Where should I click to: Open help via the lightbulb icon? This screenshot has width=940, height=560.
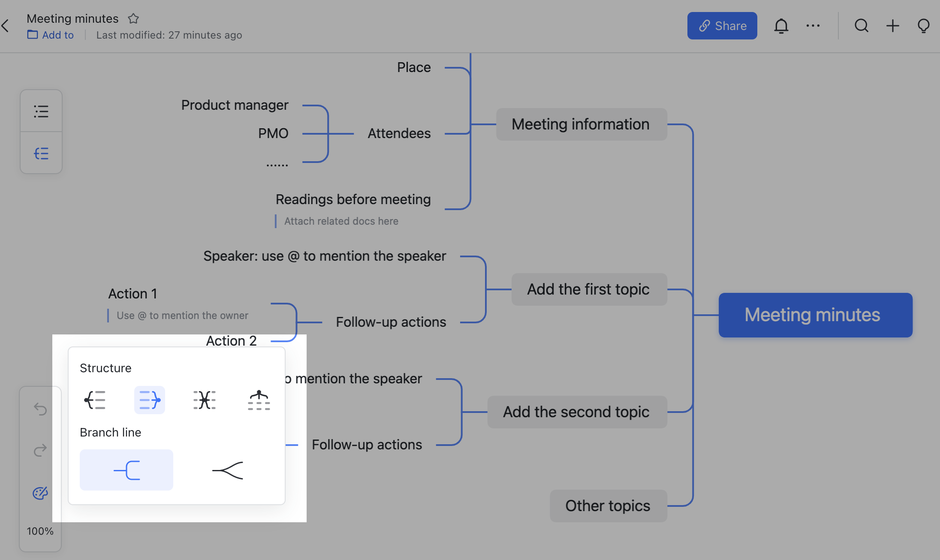click(923, 26)
